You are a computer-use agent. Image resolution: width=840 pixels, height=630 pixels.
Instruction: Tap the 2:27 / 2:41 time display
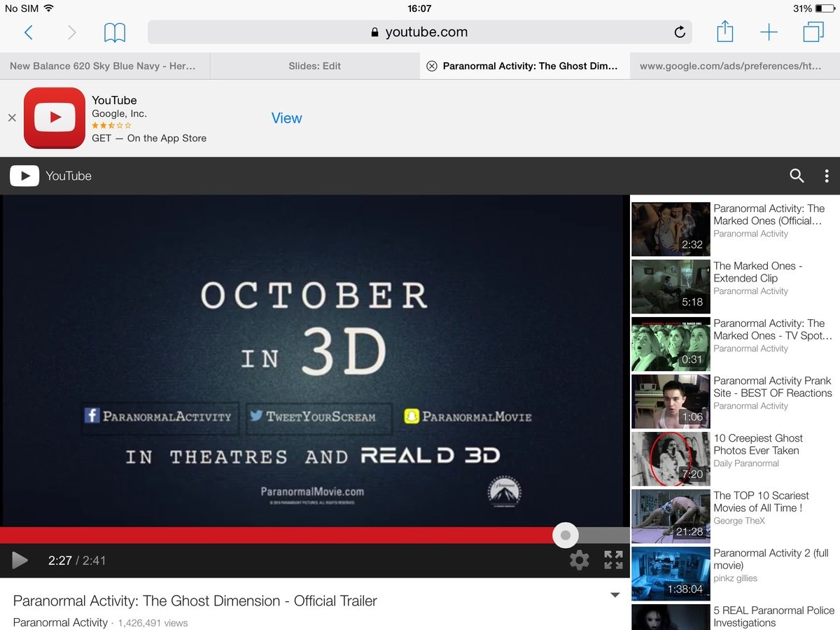[x=77, y=560]
